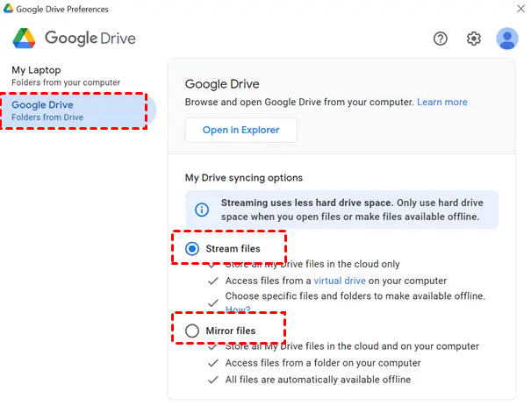531x420 pixels.
Task: Open settings via the gear icon
Action: (474, 39)
